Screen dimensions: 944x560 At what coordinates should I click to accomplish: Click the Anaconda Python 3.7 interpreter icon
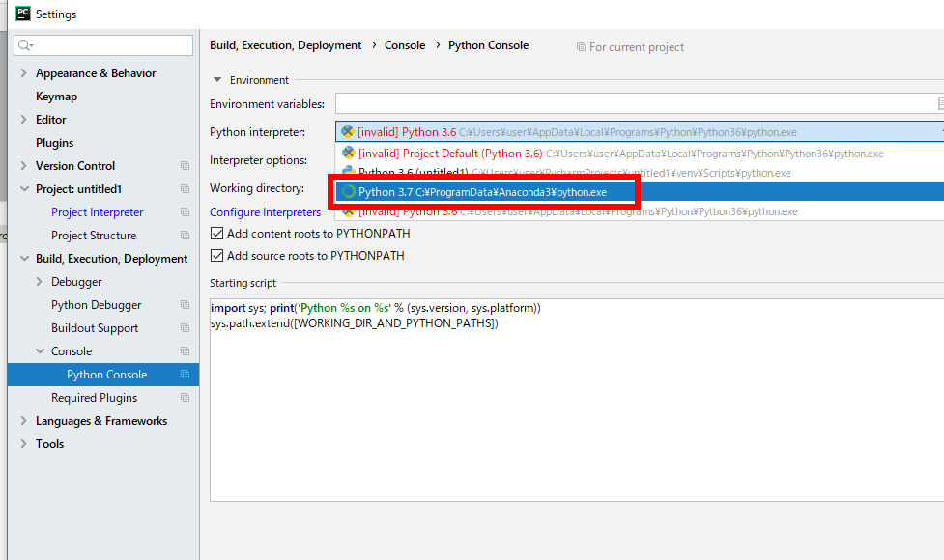348,192
